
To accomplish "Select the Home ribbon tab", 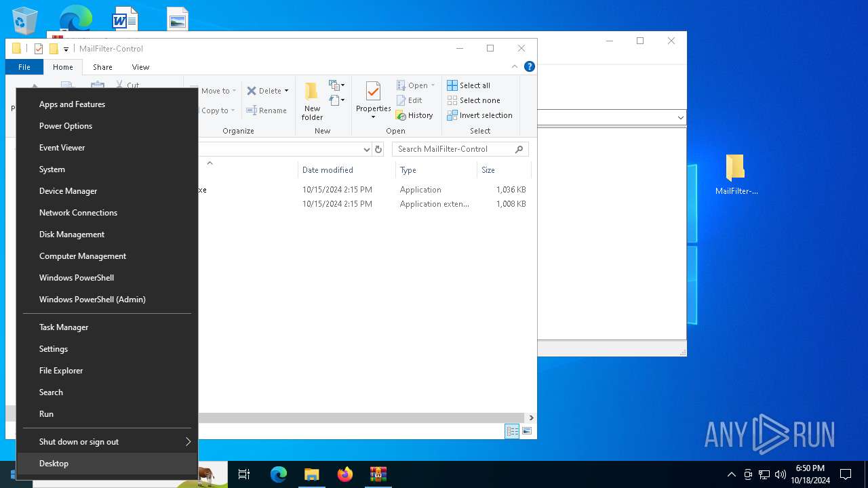I will 63,67.
